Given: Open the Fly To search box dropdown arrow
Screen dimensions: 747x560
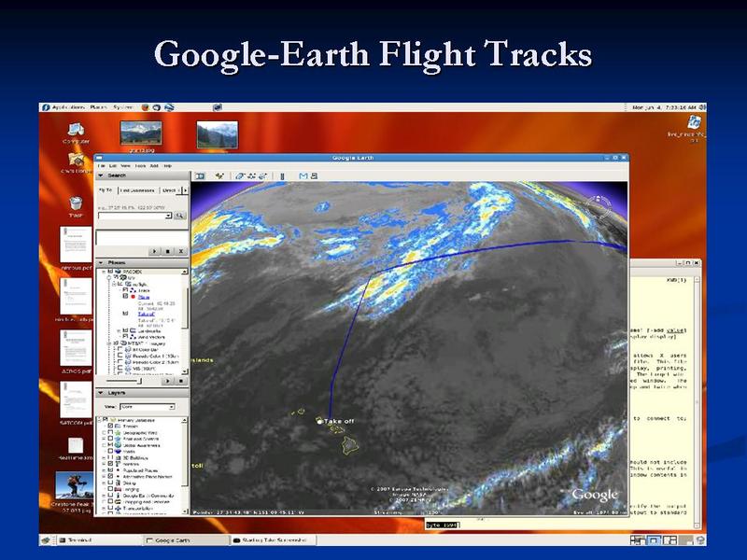Looking at the screenshot, I should click(168, 216).
